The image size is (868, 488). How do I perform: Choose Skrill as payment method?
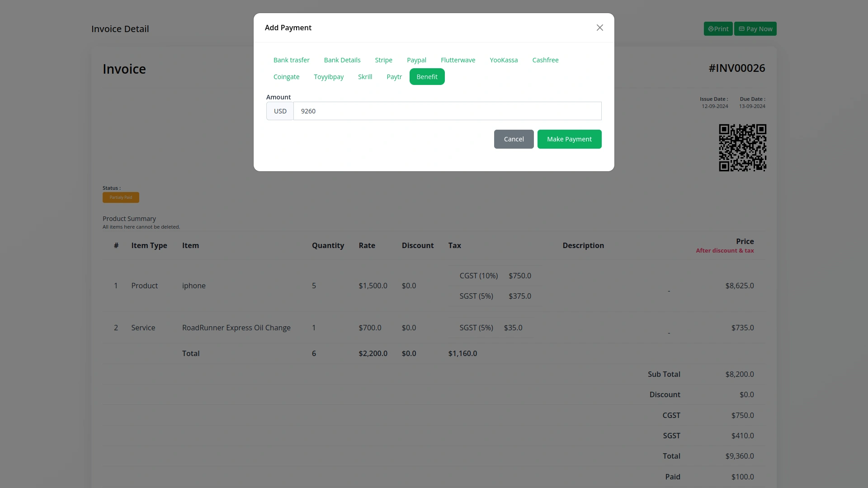pyautogui.click(x=365, y=77)
